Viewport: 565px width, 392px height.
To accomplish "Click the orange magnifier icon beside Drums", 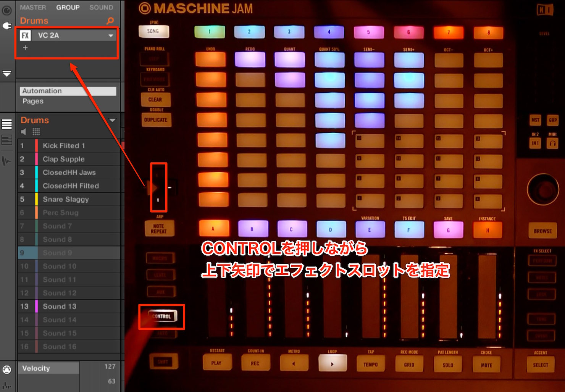I will [x=110, y=21].
